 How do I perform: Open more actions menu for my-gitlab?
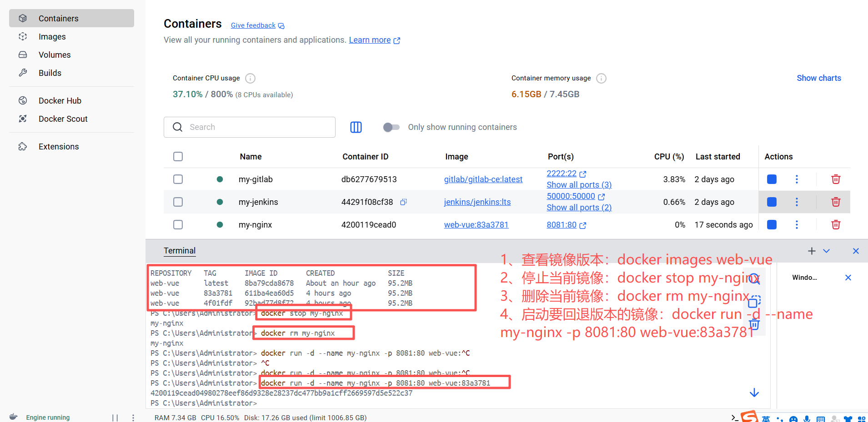coord(797,179)
